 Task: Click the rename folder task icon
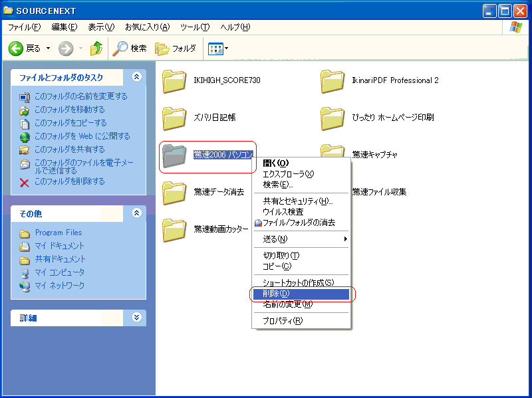click(x=25, y=97)
